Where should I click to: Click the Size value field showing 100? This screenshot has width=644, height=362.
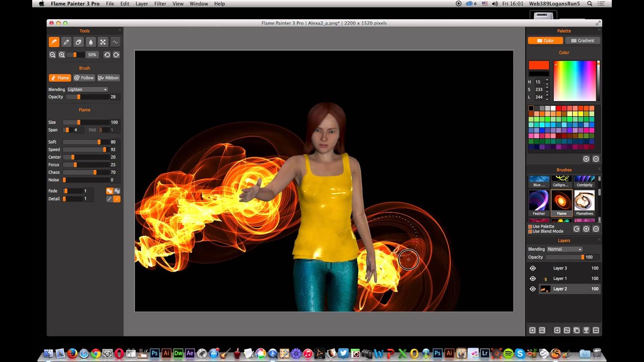coord(114,122)
